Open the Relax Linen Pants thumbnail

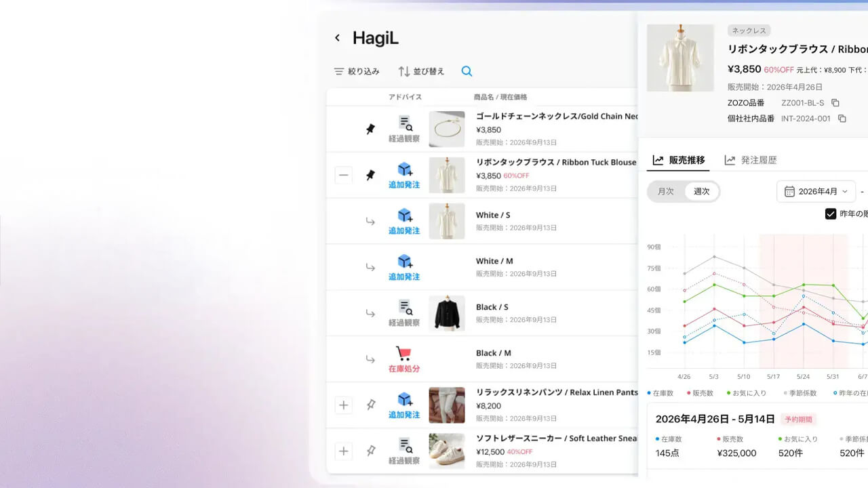447,405
